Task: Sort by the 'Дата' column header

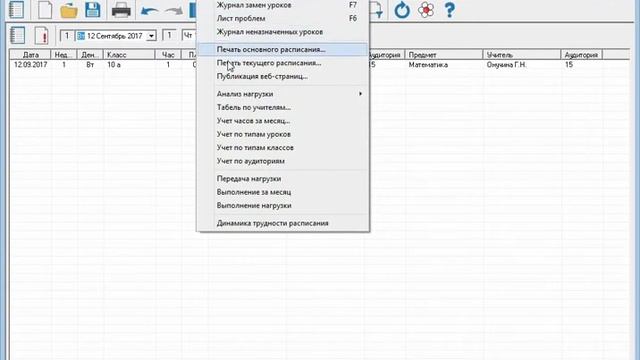Action: point(30,55)
